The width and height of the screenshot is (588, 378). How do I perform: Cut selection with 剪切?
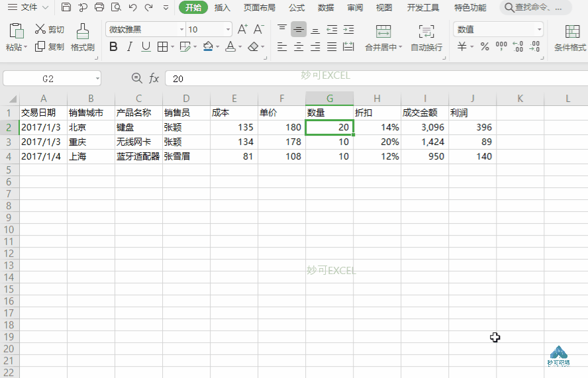click(x=49, y=29)
